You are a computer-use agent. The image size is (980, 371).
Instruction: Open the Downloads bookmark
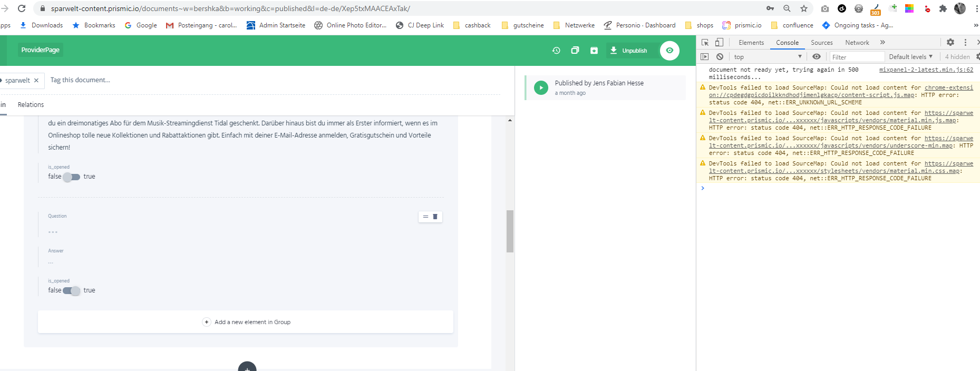pos(41,25)
